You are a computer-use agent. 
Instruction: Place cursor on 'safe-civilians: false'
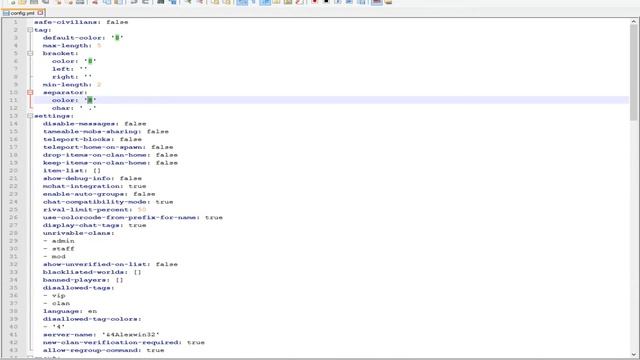click(81, 22)
